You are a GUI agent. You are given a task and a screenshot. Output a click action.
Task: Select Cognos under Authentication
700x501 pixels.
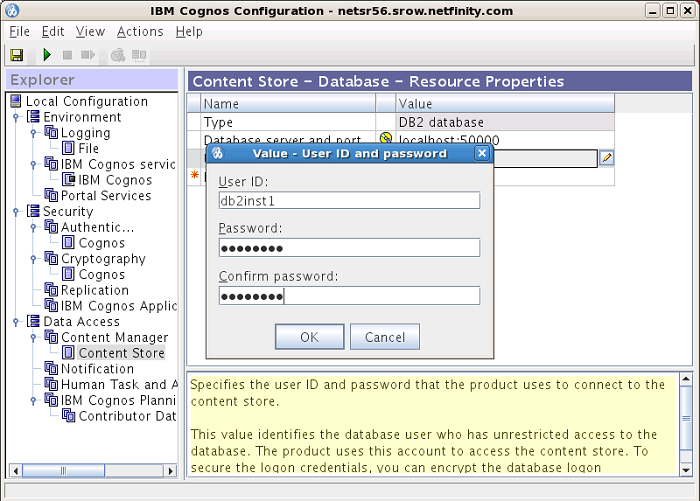tap(102, 243)
